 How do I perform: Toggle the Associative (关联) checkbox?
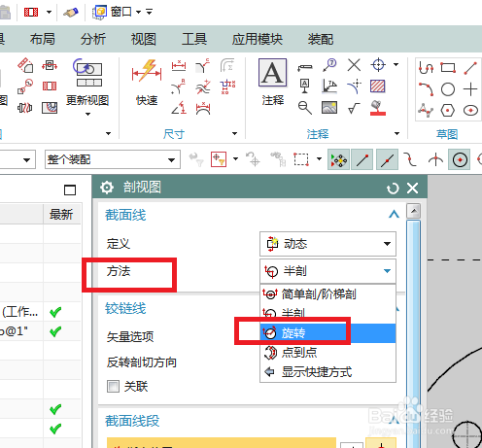[113, 386]
